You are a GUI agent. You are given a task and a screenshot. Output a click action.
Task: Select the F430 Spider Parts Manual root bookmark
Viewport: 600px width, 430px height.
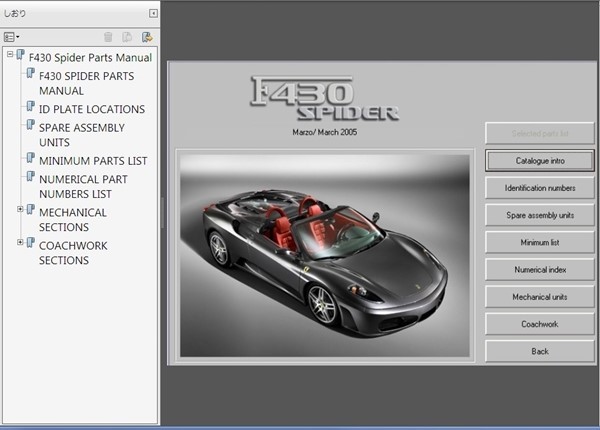(91, 57)
